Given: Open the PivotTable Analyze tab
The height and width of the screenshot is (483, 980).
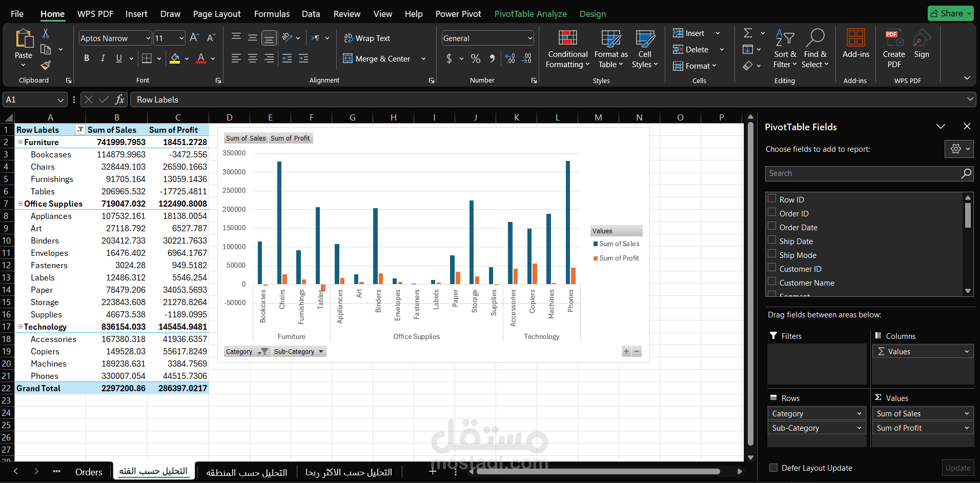Looking at the screenshot, I should [530, 14].
